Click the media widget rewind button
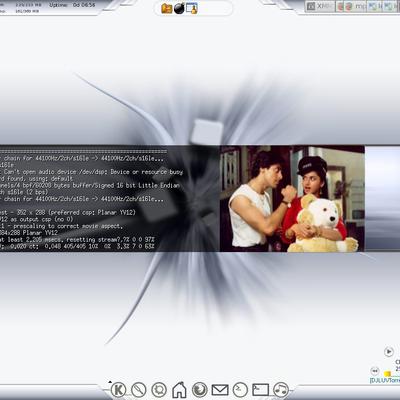Viewport: 400px width, 400px height. tap(375, 370)
